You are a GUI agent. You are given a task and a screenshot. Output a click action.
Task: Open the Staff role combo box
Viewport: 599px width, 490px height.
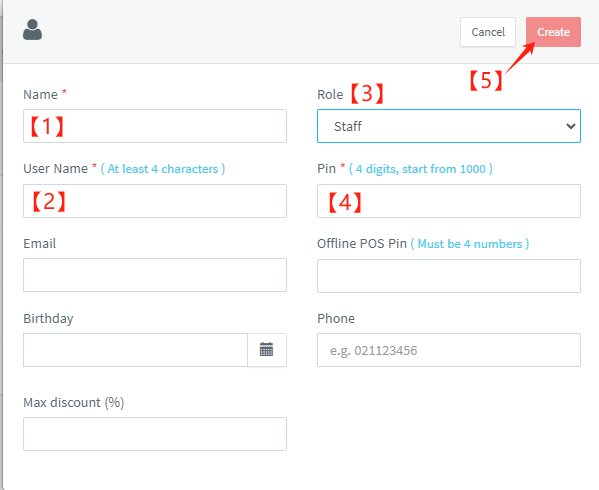449,126
